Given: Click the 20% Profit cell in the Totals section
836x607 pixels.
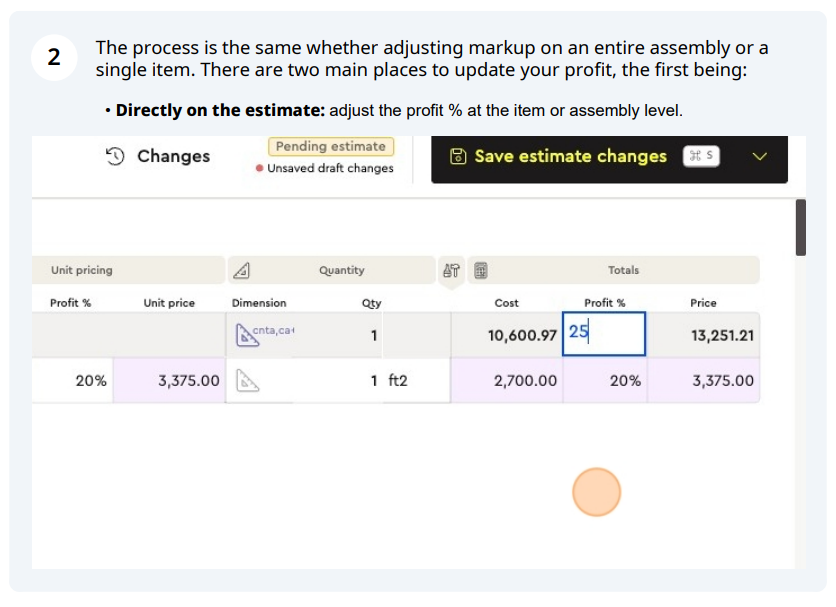Looking at the screenshot, I should [605, 381].
